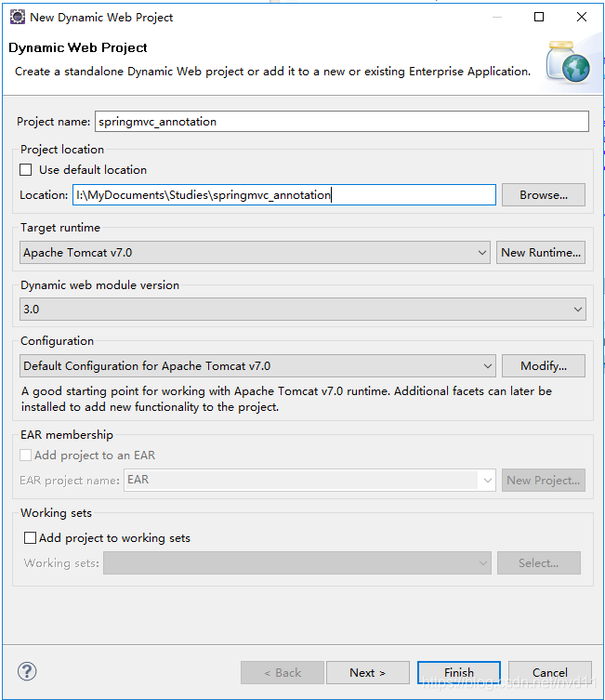Click the New Project... button
605x700 pixels.
pos(544,480)
